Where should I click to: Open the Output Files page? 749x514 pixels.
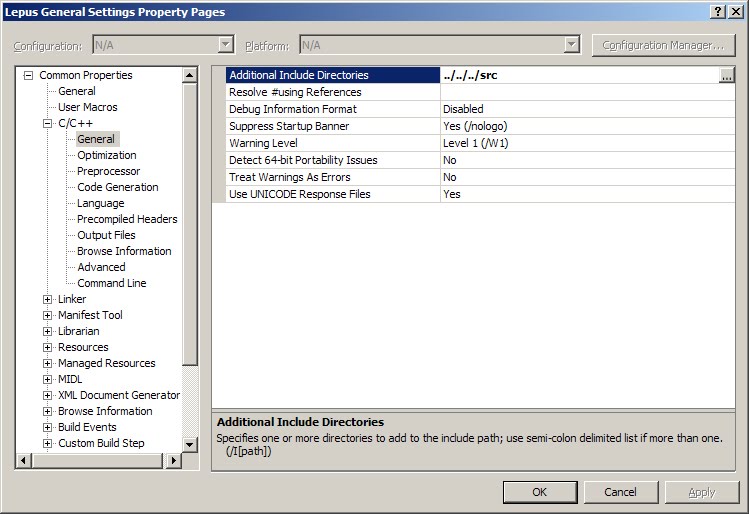pos(106,235)
